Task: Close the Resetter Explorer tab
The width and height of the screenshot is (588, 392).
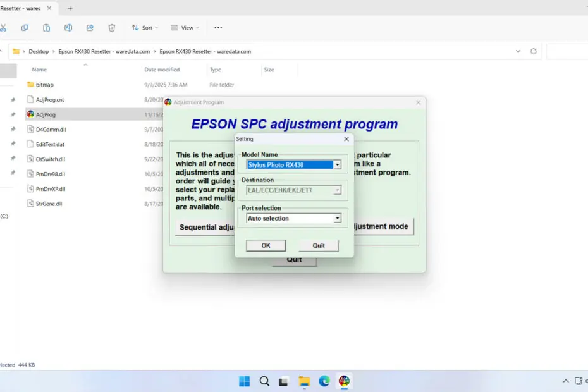Action: (49, 8)
